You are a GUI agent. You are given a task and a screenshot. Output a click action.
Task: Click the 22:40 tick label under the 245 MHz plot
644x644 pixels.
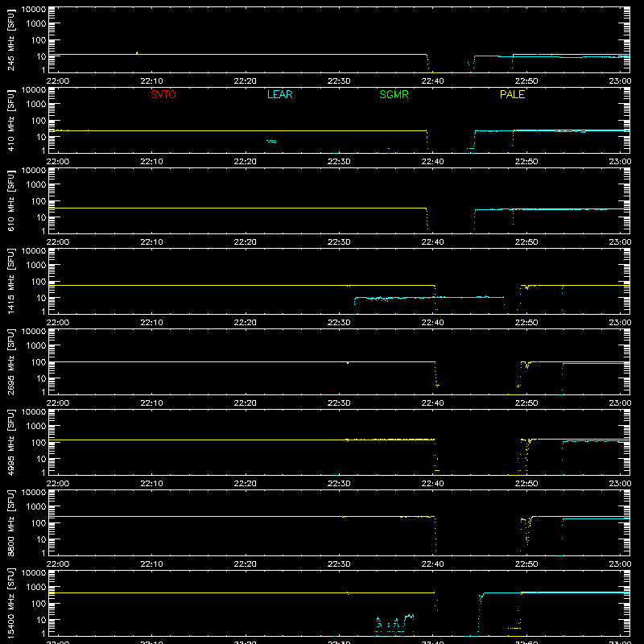[x=432, y=81]
